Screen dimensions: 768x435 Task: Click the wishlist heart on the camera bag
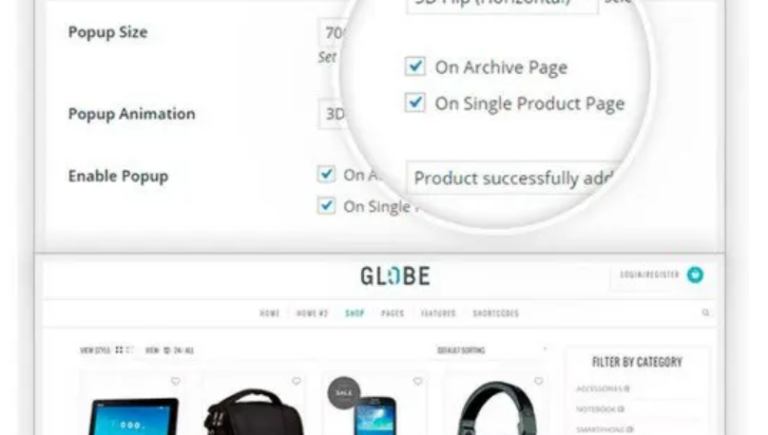click(x=296, y=381)
